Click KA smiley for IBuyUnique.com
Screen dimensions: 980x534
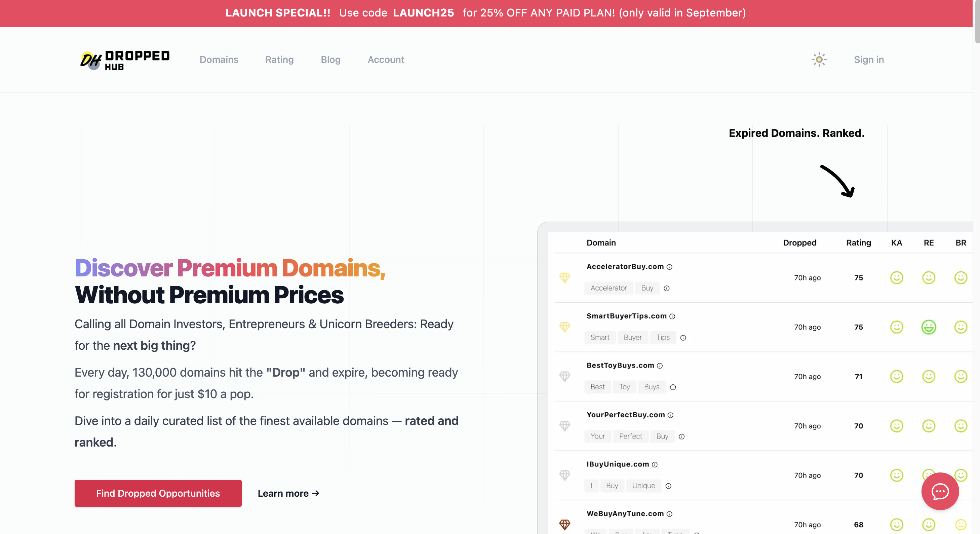coord(897,475)
